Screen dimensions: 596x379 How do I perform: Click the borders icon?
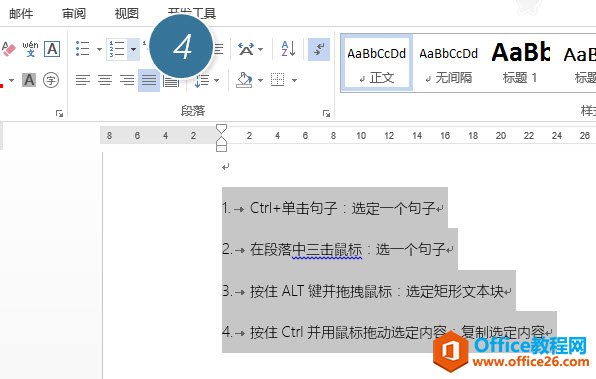pos(277,80)
